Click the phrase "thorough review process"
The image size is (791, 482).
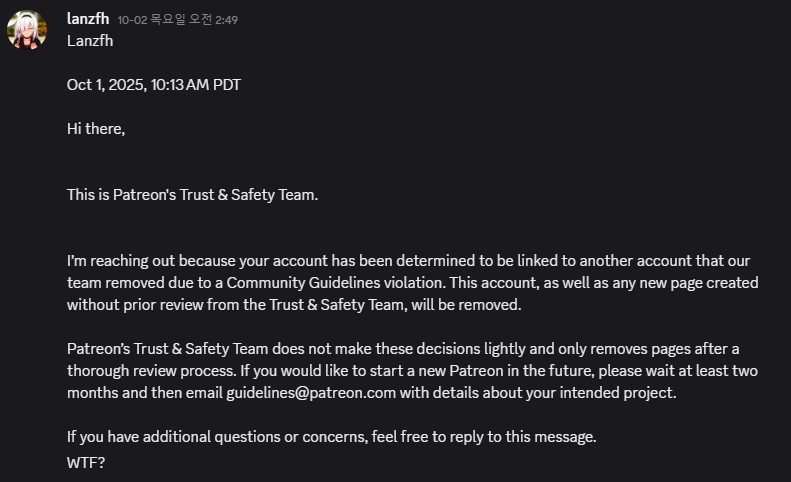tap(149, 371)
